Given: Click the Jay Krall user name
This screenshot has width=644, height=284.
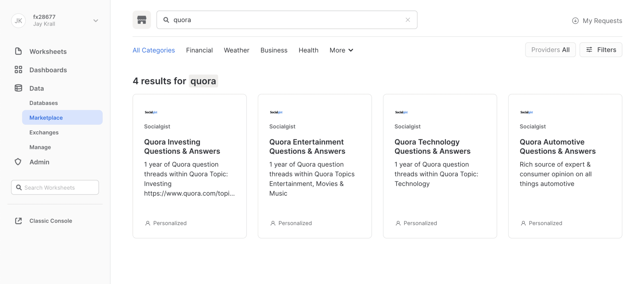Looking at the screenshot, I should [x=44, y=24].
